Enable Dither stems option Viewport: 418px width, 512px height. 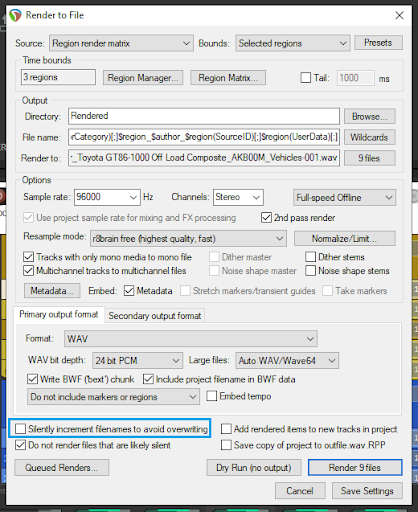[310, 257]
